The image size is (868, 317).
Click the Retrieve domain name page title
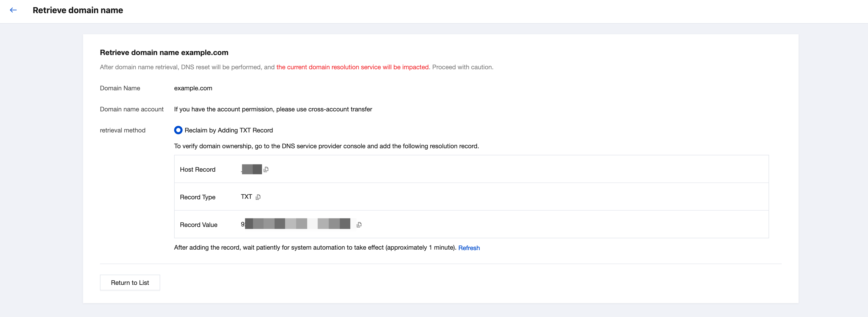tap(78, 10)
